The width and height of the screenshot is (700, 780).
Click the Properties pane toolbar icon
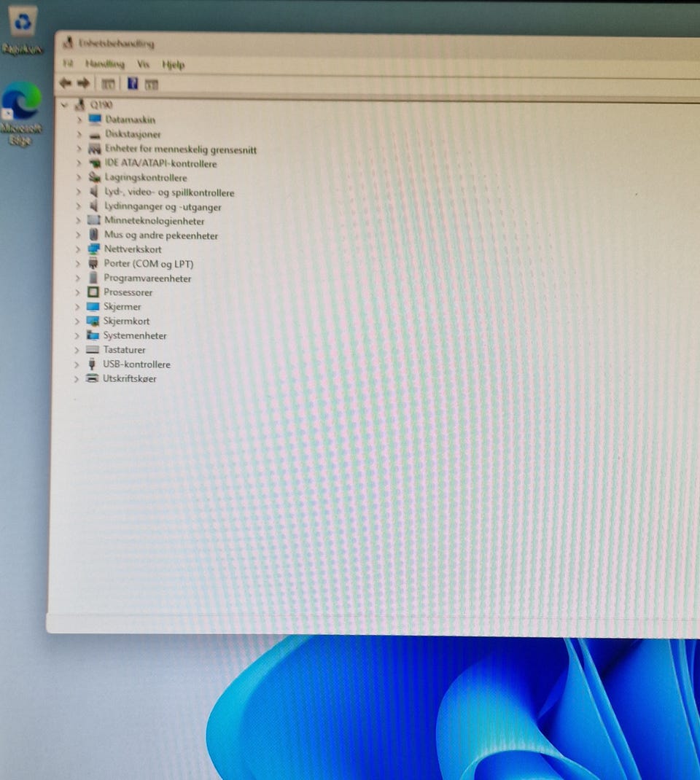[108, 84]
